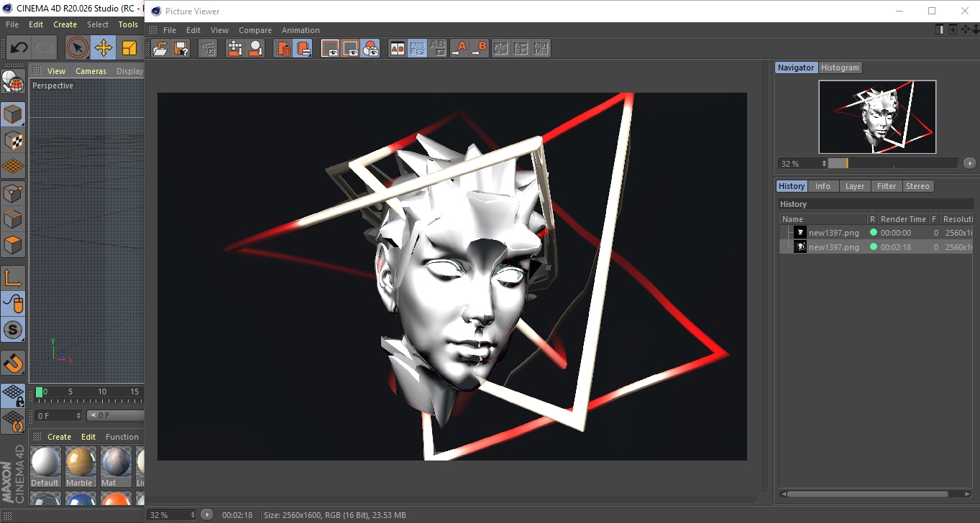Toggle the second eye display mode icon
This screenshot has height=523, width=980.
(x=350, y=48)
